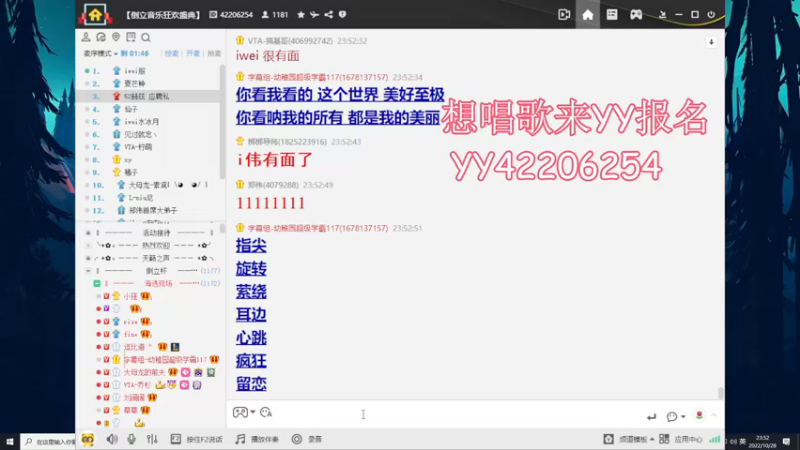
Task: Click the 控麦 link
Action: pos(171,54)
